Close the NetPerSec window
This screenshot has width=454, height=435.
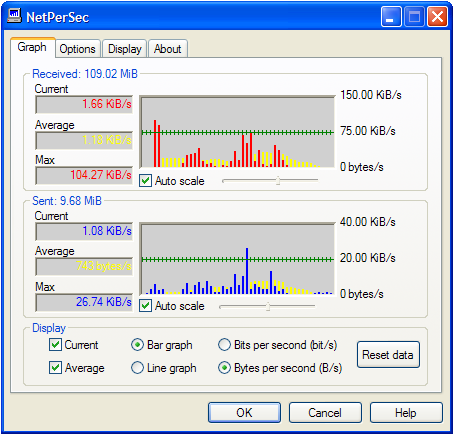click(x=437, y=16)
